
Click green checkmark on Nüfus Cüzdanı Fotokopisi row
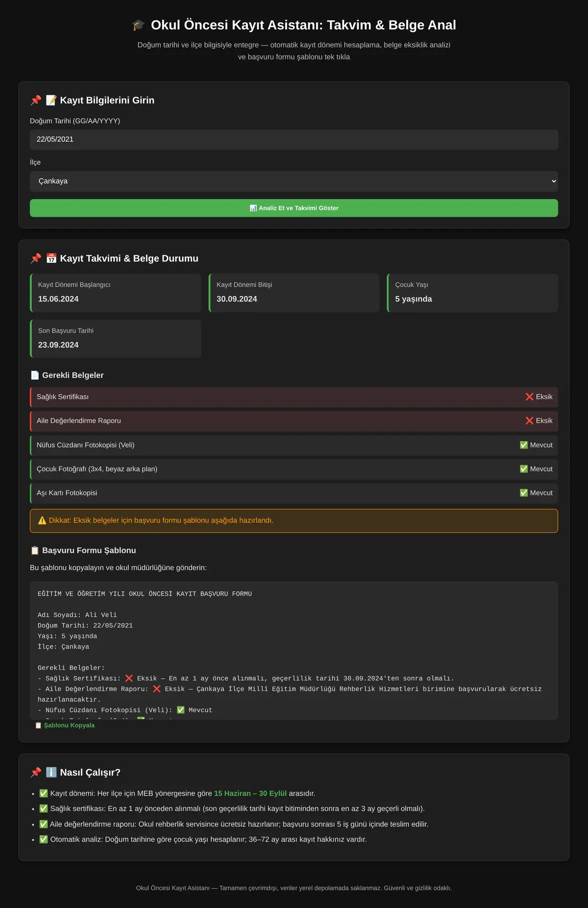[524, 445]
